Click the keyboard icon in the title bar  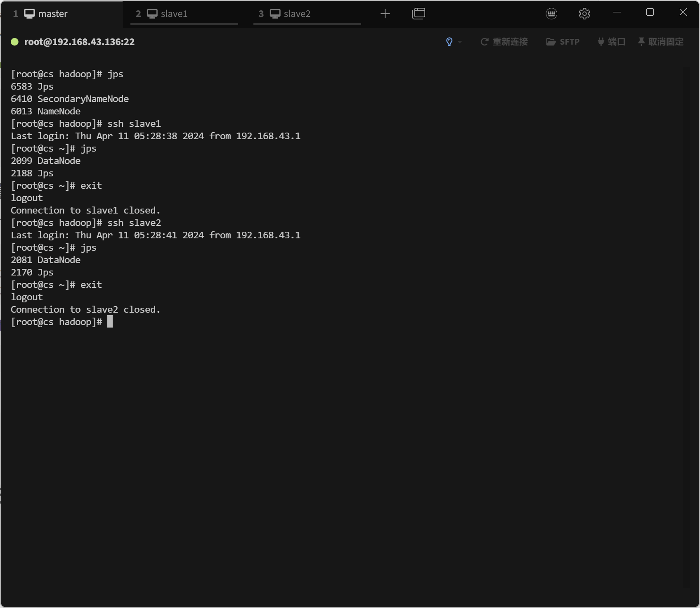pyautogui.click(x=551, y=14)
